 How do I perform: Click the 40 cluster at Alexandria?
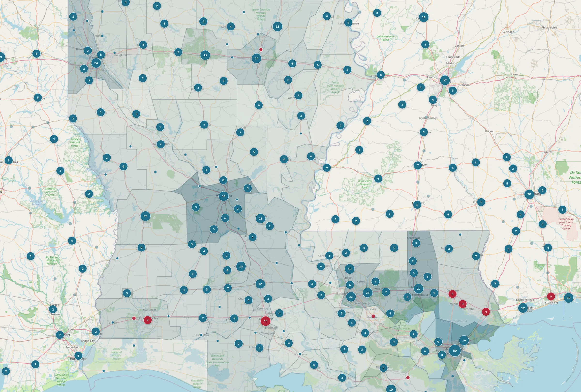pyautogui.click(x=223, y=196)
